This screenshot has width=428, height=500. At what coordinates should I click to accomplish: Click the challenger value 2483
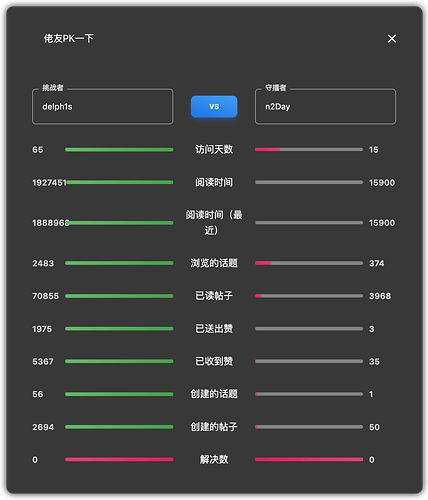click(x=43, y=263)
